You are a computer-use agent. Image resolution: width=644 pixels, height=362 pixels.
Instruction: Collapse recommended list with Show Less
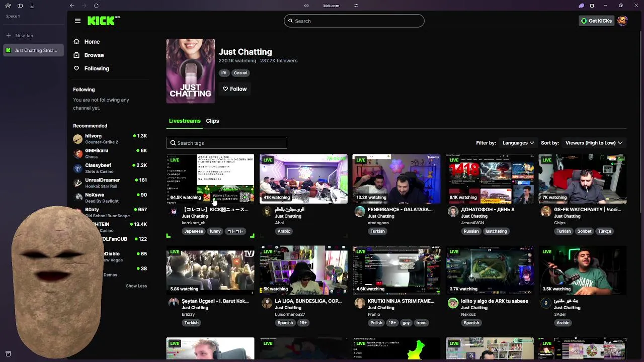point(136,286)
